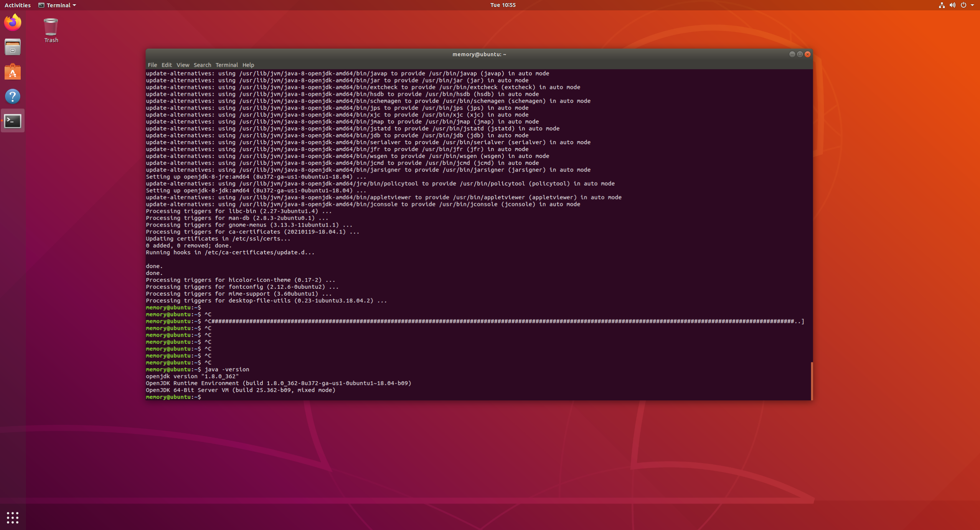Click the update-alternatives line for appletviewer

tap(384, 198)
